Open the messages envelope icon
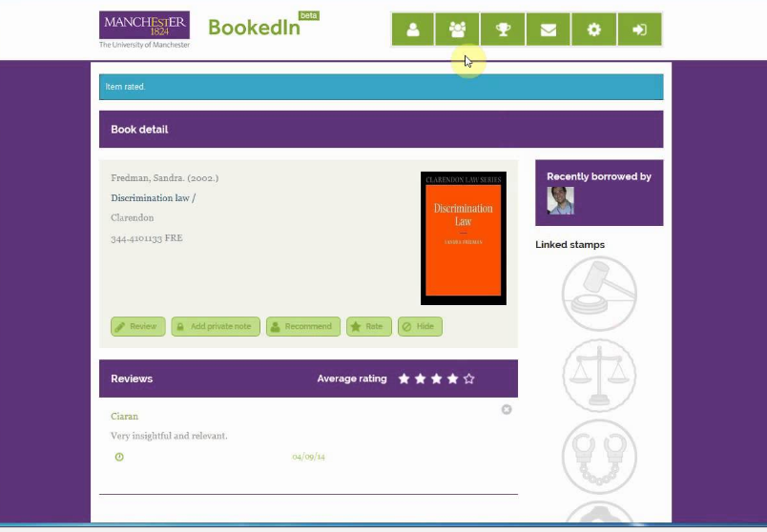The height and width of the screenshot is (532, 767). coord(548,30)
